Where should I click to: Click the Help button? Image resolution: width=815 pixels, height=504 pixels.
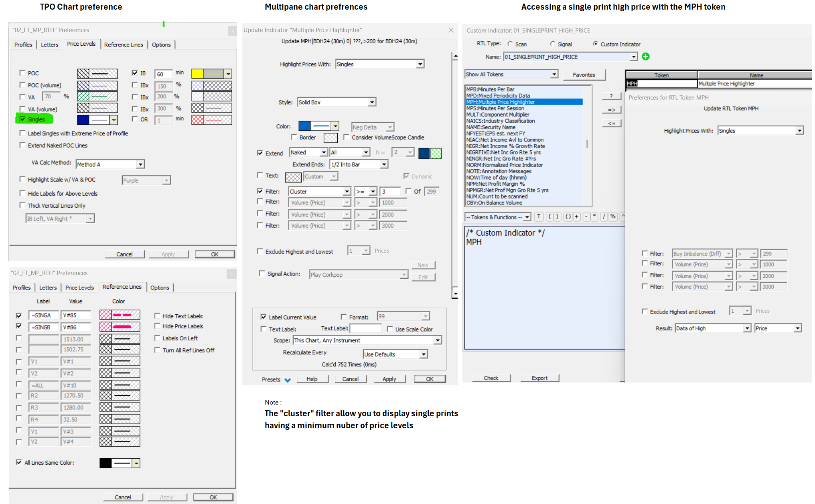[x=312, y=379]
